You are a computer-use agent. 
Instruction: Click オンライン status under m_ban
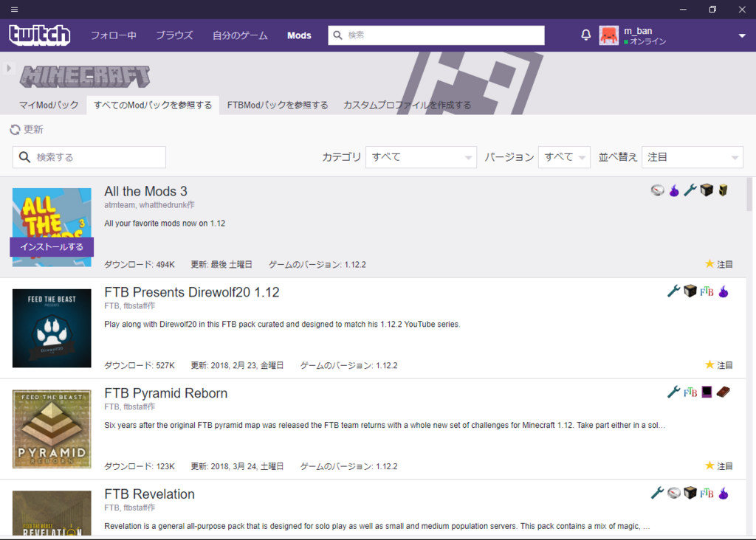[x=645, y=41]
